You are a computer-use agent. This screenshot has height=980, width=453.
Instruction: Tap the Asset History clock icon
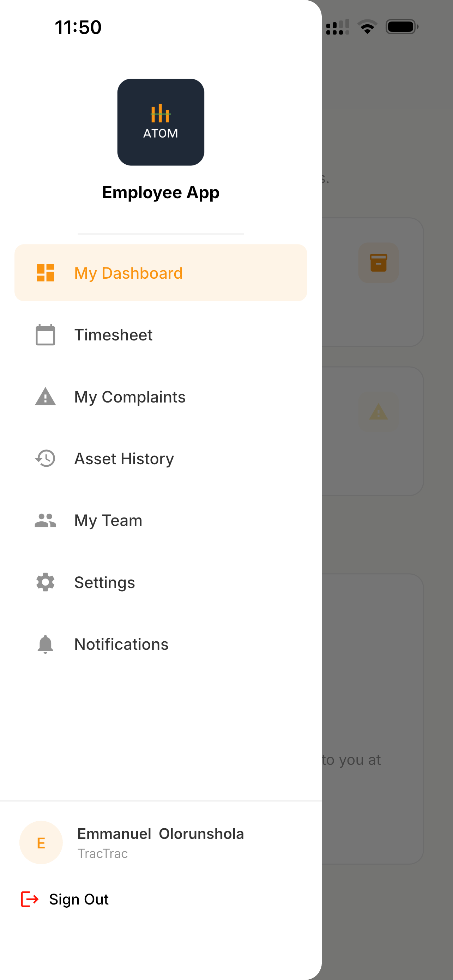(x=45, y=458)
